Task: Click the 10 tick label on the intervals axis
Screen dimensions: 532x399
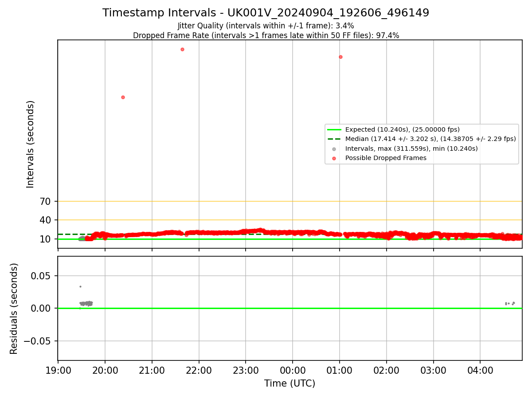Action: point(45,239)
